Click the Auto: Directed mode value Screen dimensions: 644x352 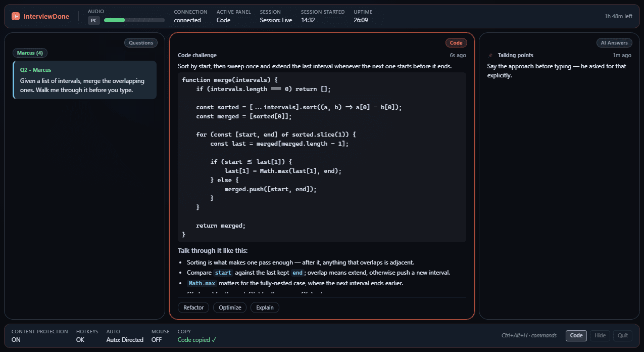tap(125, 340)
